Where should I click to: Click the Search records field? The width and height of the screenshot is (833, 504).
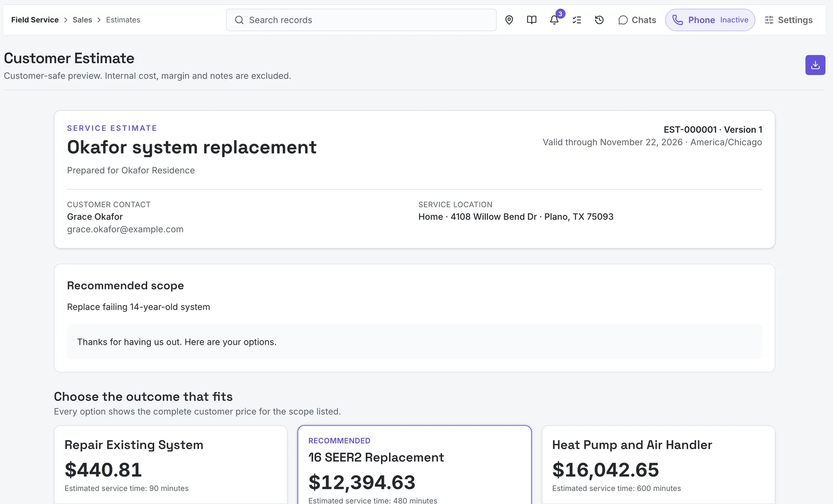point(361,20)
